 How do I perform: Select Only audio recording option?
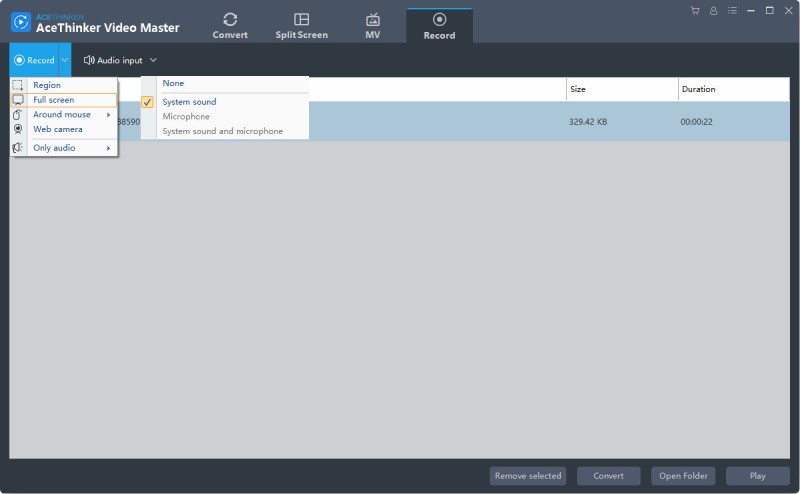(x=64, y=148)
